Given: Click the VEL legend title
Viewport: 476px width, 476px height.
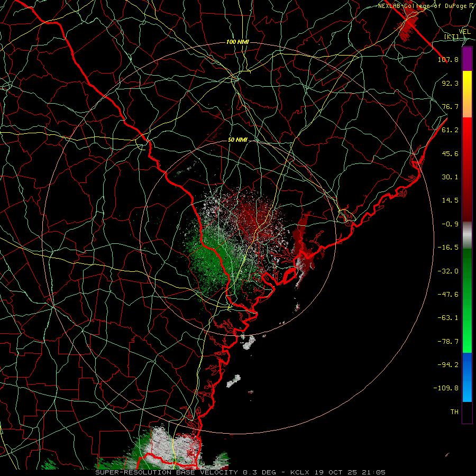Looking at the screenshot, I should [x=464, y=32].
